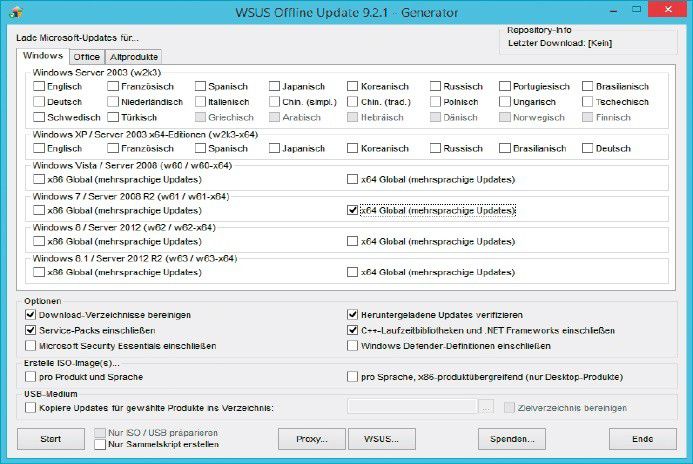The height and width of the screenshot is (464, 693).
Task: Enable Chin. (simpl.) checkbox
Action: (x=274, y=102)
